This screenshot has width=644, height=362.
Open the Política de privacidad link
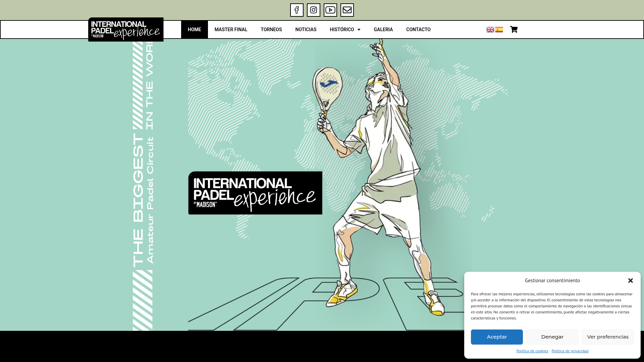pos(570,351)
